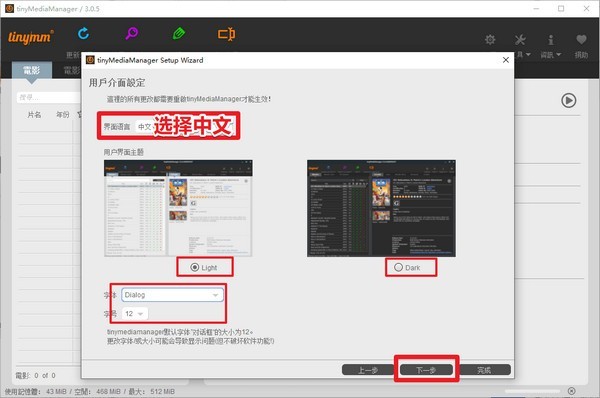
Task: Open the font size 12 dropdown
Action: tap(135, 313)
